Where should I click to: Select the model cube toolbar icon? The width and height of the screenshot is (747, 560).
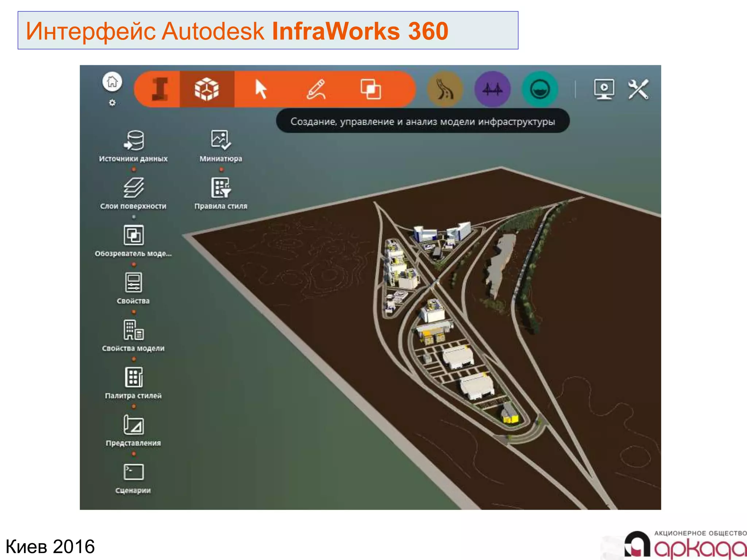tap(207, 89)
